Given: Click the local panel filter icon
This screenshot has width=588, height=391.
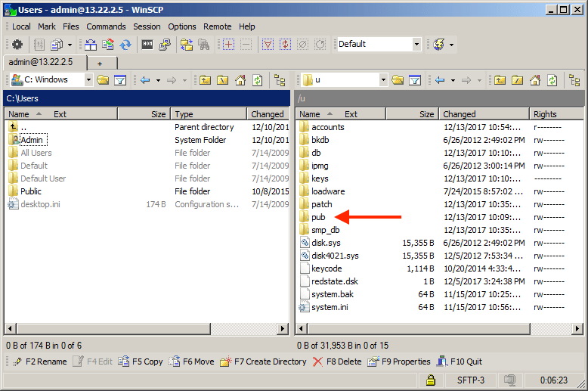Looking at the screenshot, I should click(x=119, y=80).
